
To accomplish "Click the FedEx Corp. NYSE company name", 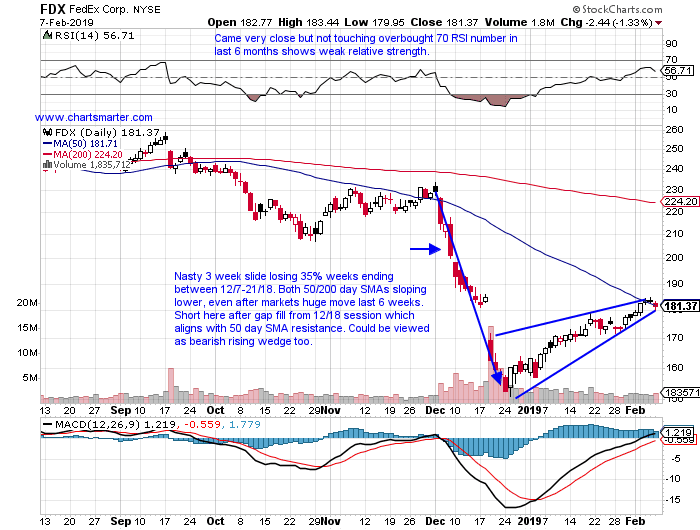I will point(115,9).
